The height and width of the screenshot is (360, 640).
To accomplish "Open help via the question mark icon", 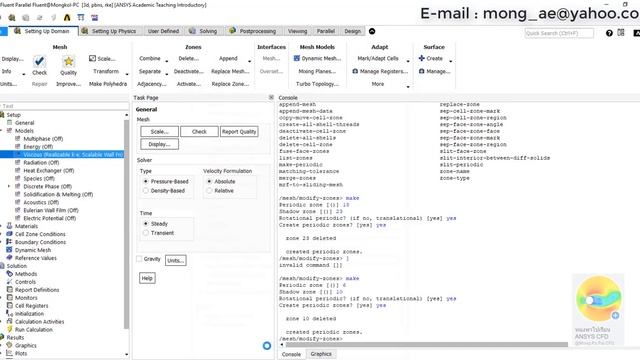I will click(x=609, y=33).
